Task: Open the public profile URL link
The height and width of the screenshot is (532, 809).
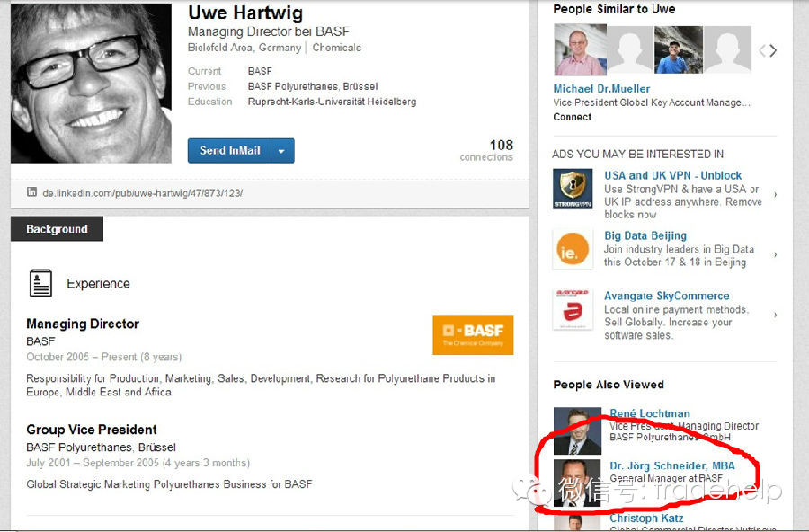Action: click(x=142, y=193)
